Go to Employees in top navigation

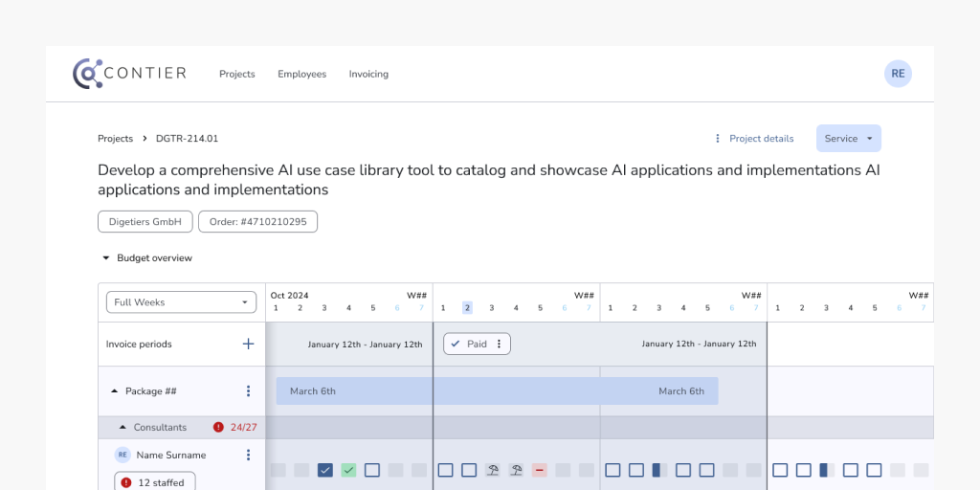(x=301, y=74)
